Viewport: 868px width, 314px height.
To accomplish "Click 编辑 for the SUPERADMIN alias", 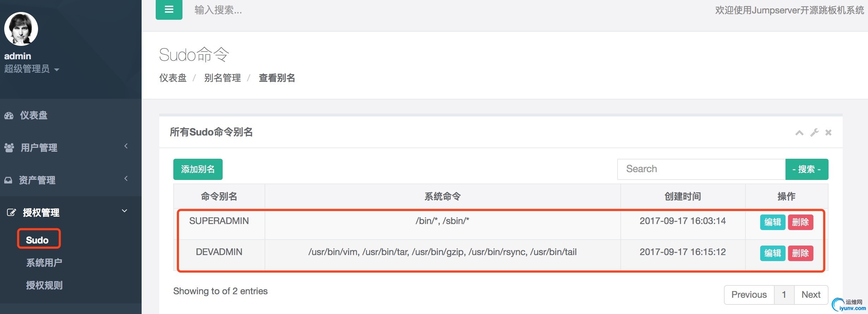I will coord(773,222).
